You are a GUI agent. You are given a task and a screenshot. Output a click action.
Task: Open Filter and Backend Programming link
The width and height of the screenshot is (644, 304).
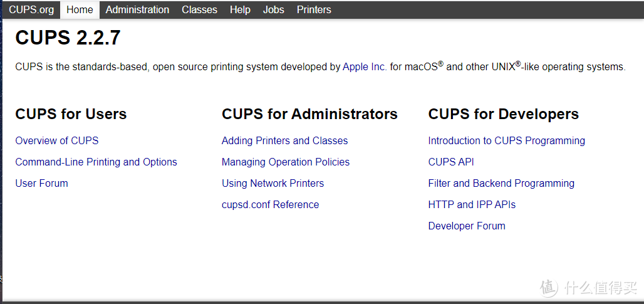pyautogui.click(x=501, y=183)
